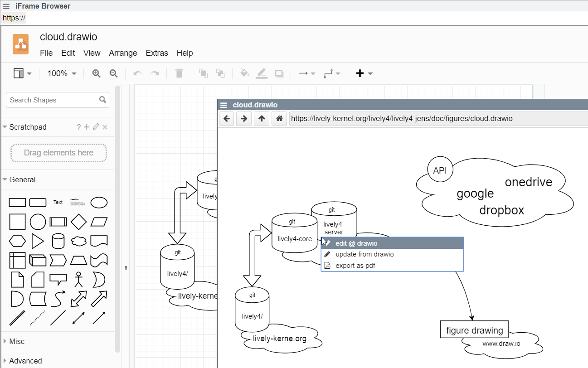Image resolution: width=588 pixels, height=368 pixels.
Task: Open the zoom level 100% dropdown
Action: click(62, 73)
